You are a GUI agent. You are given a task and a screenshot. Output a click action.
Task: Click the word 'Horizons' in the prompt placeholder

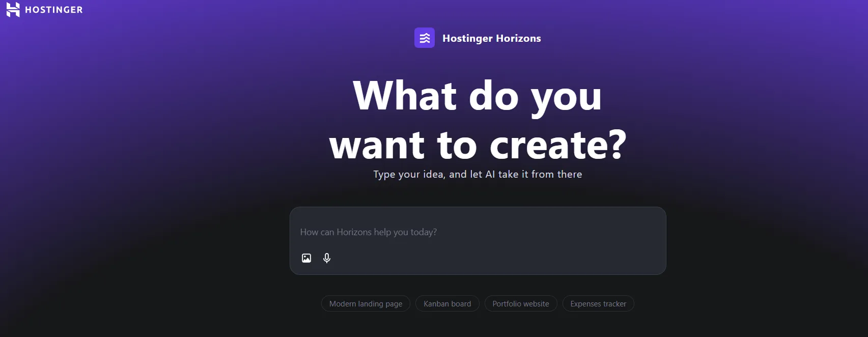(x=354, y=232)
